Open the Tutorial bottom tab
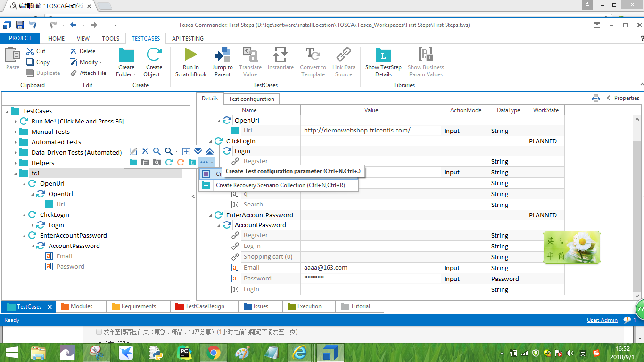The width and height of the screenshot is (644, 362). tap(360, 306)
